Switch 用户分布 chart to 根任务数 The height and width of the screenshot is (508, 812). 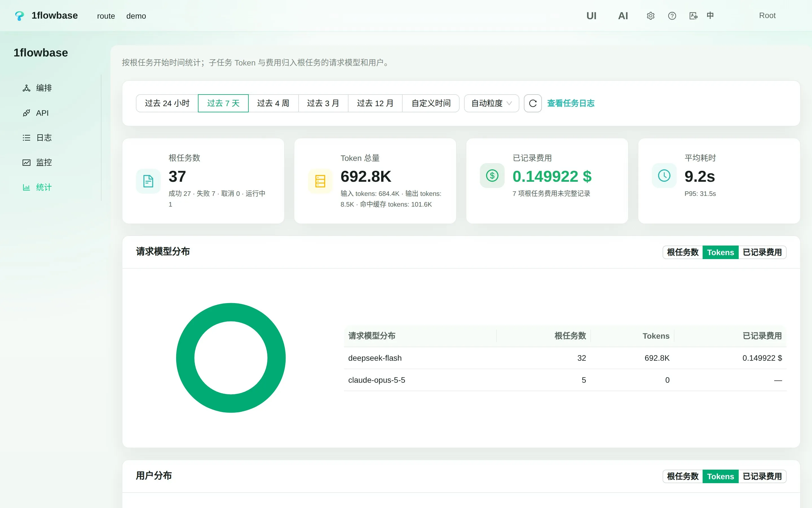683,476
